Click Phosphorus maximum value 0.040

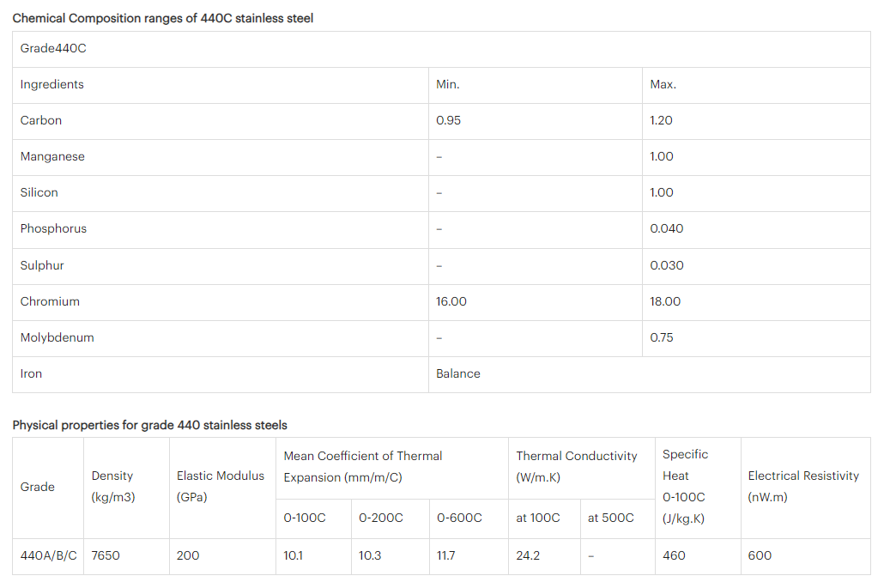667,229
